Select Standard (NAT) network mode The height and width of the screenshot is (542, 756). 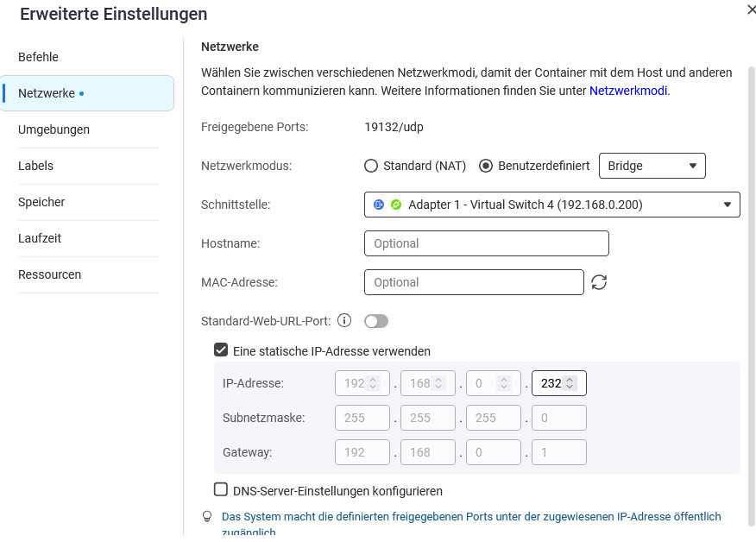coord(371,166)
